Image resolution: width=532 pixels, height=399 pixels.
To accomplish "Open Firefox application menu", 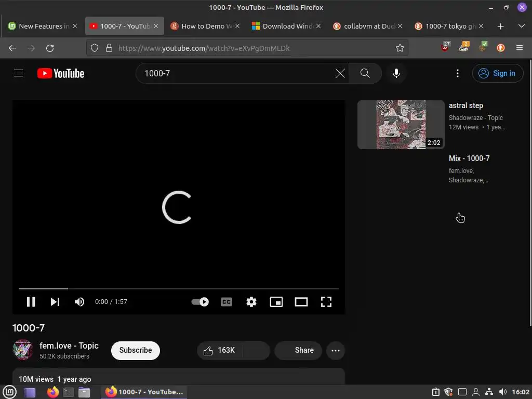I will click(x=520, y=48).
